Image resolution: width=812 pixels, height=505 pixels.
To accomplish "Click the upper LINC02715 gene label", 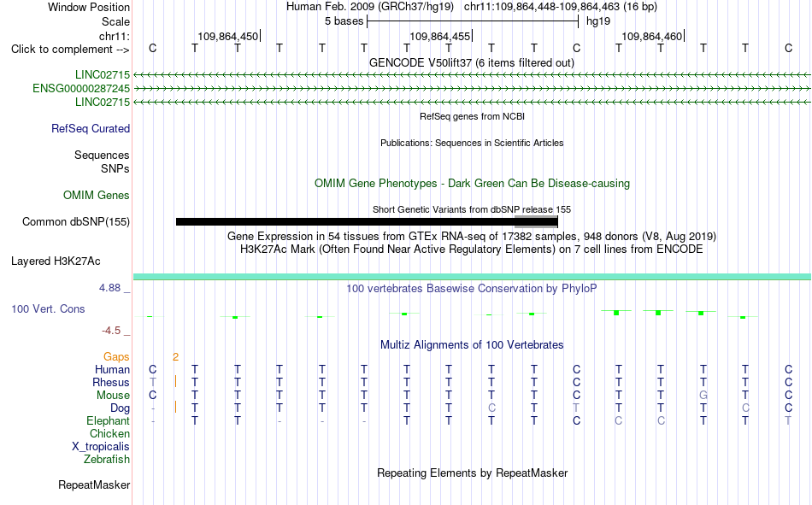I will pyautogui.click(x=103, y=74).
